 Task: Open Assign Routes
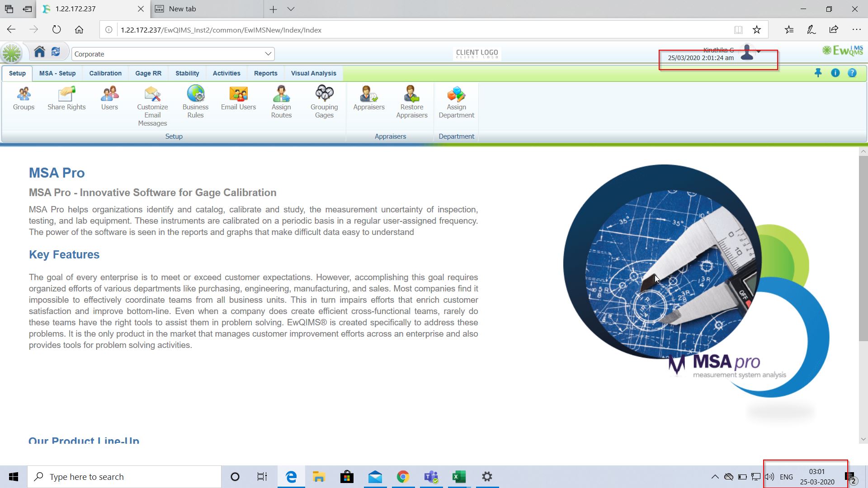(281, 102)
